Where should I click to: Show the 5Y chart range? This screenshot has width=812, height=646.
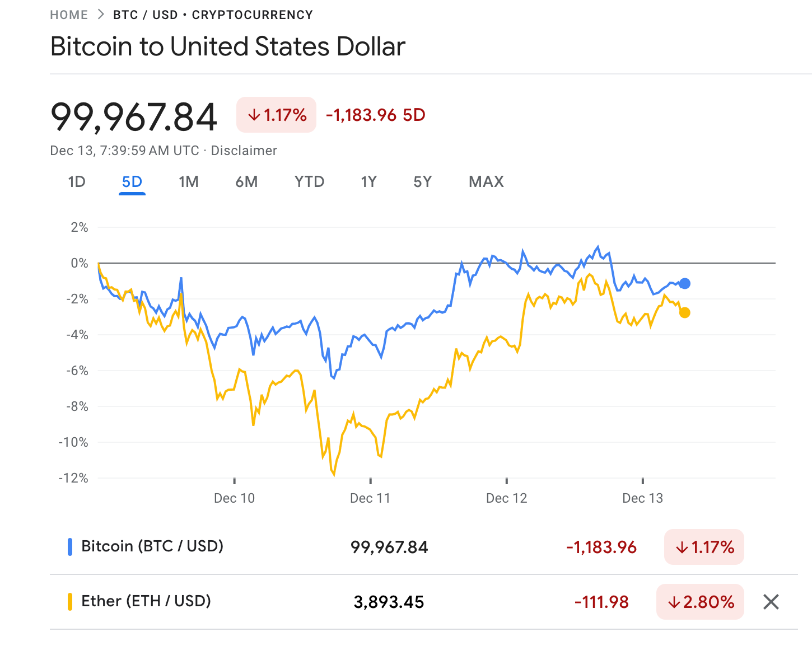point(423,182)
